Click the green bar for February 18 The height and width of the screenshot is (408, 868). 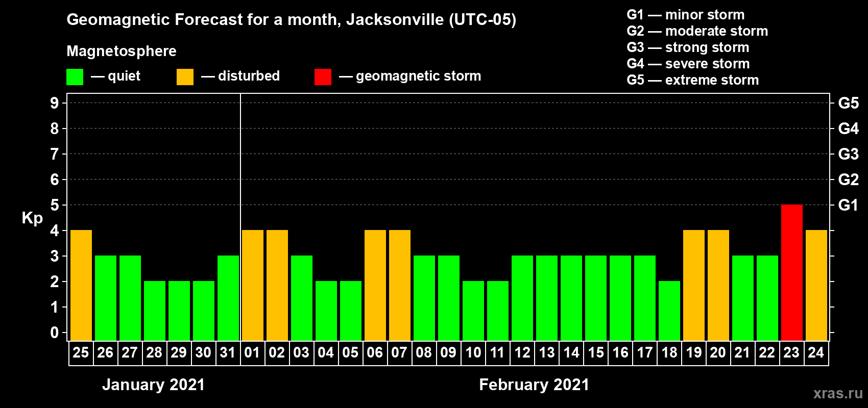pos(669,311)
